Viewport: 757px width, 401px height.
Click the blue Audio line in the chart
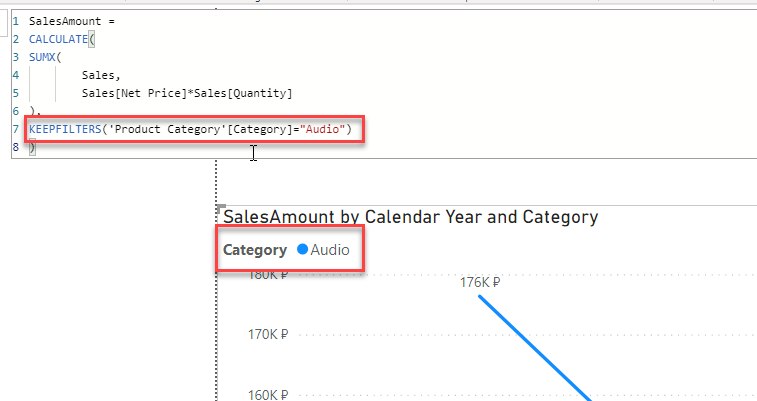535,347
